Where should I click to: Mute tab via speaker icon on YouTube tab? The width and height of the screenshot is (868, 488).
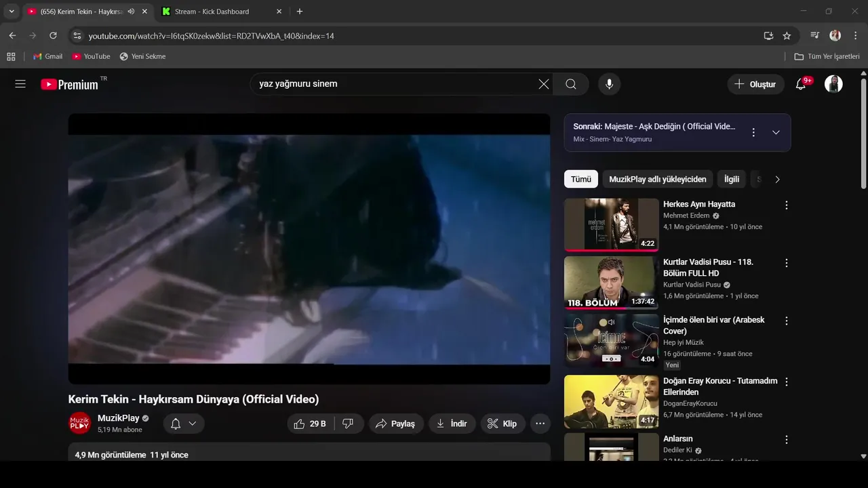pos(131,12)
